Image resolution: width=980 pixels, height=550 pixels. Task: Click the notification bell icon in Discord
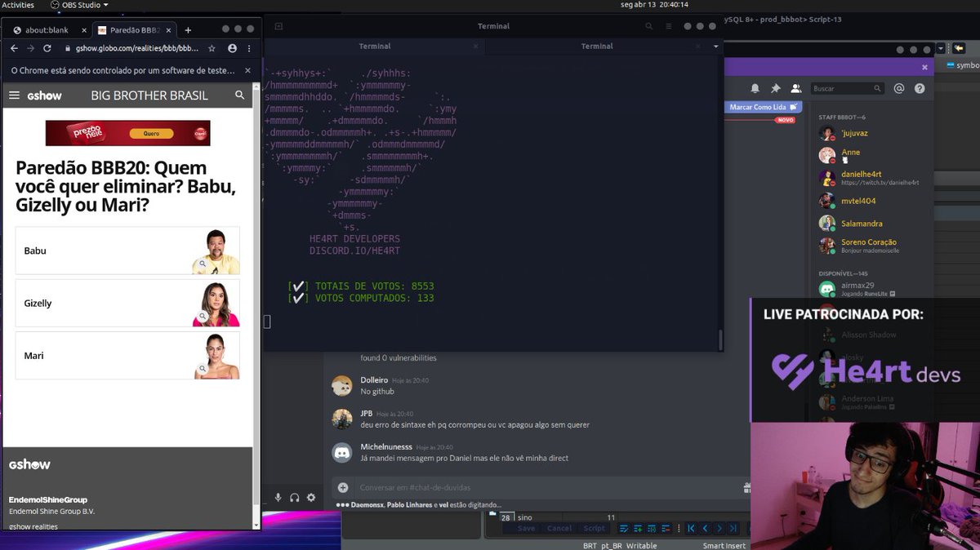pyautogui.click(x=755, y=88)
